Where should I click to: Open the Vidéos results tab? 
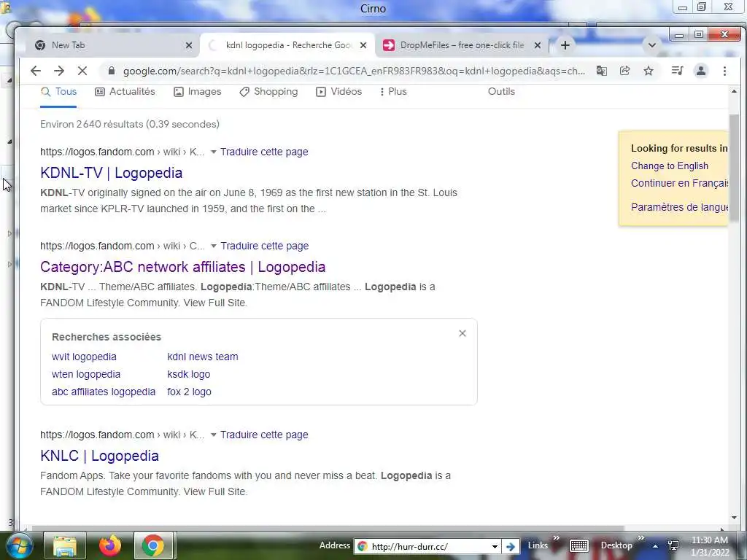(339, 91)
